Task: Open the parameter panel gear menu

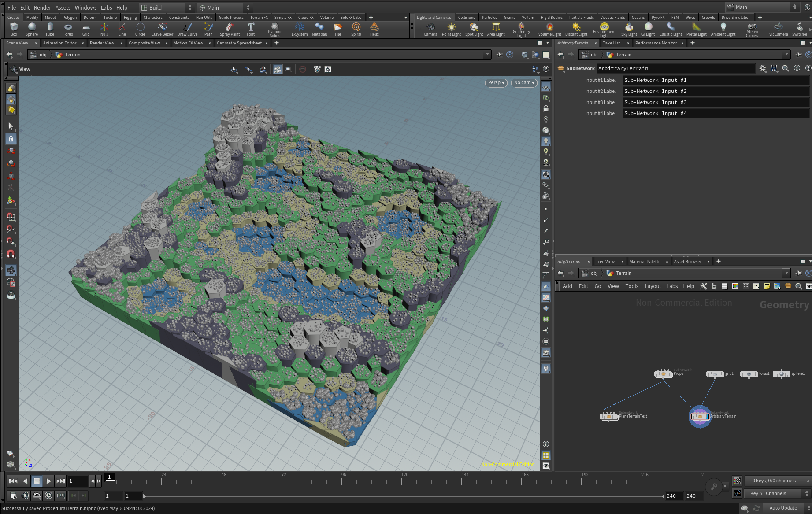Action: tap(762, 68)
